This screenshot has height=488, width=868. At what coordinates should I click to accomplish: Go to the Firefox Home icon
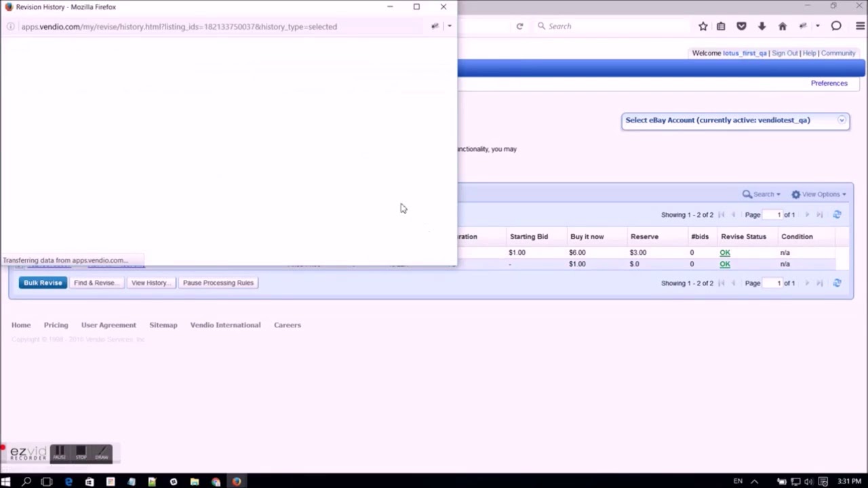[x=782, y=26]
